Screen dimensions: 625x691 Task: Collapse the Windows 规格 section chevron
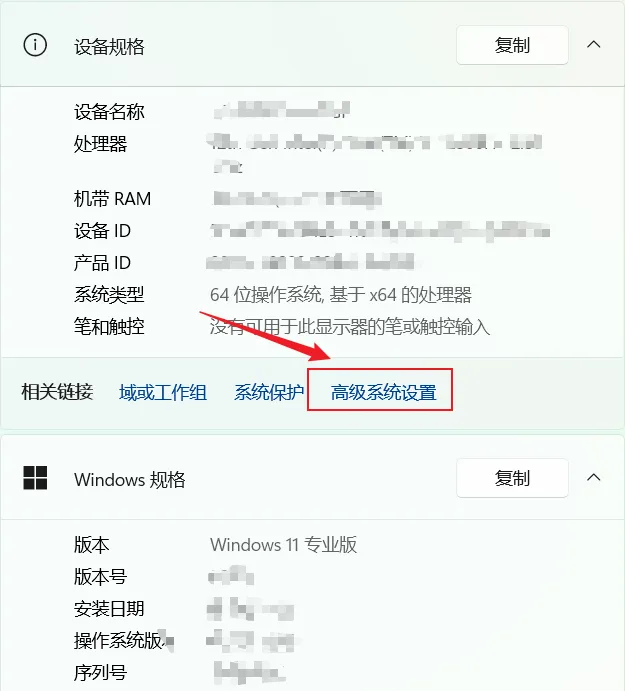coord(594,477)
